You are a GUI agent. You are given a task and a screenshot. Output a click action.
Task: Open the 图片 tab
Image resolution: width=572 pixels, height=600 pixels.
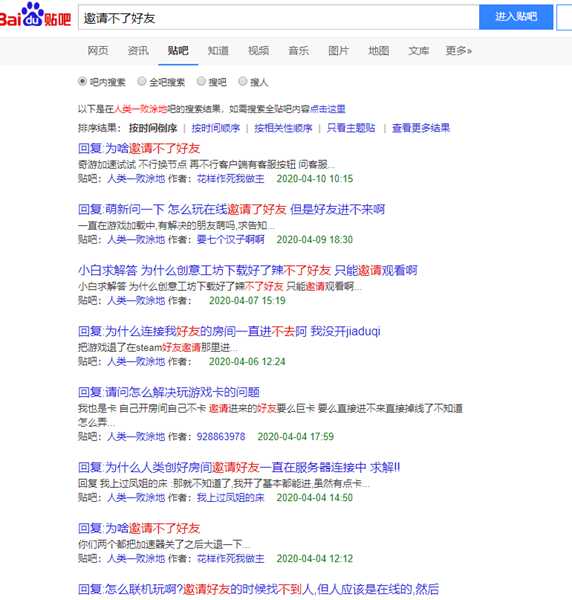click(x=338, y=51)
